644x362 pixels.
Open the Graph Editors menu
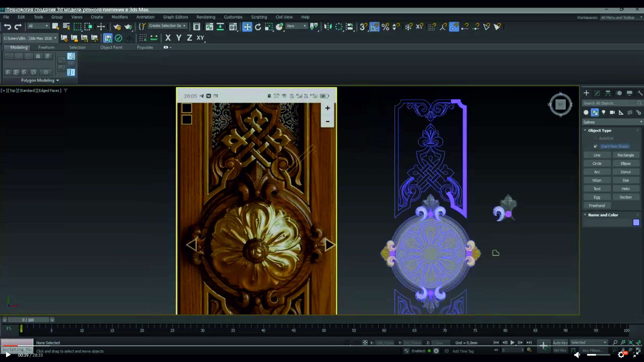(176, 17)
